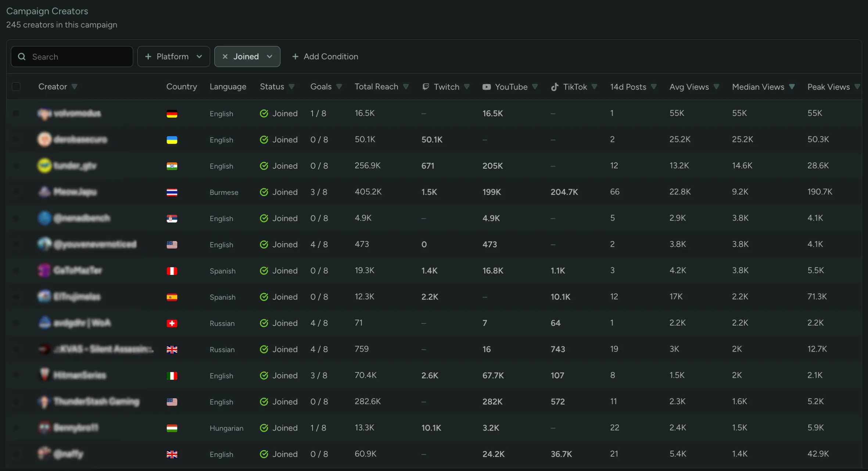
Task: Click the YouTube logo in column header
Action: (x=487, y=87)
